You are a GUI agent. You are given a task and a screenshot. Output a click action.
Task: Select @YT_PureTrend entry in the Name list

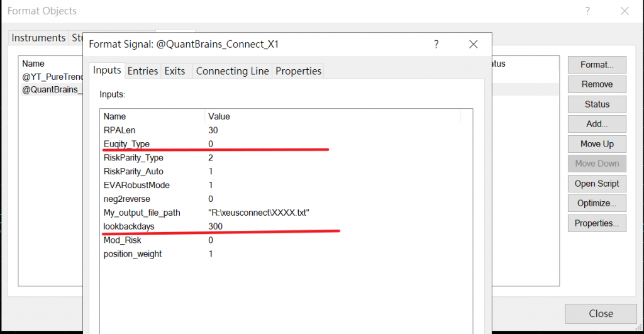click(x=53, y=77)
